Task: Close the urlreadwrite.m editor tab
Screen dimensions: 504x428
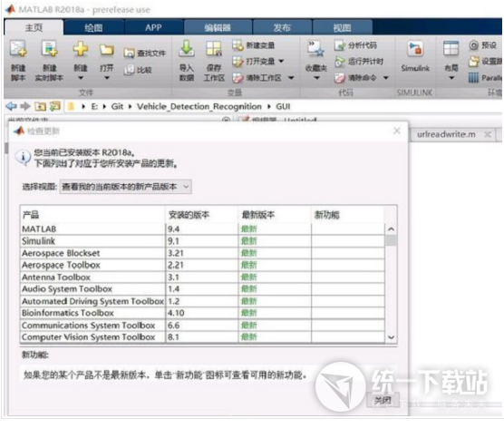Action: (488, 134)
